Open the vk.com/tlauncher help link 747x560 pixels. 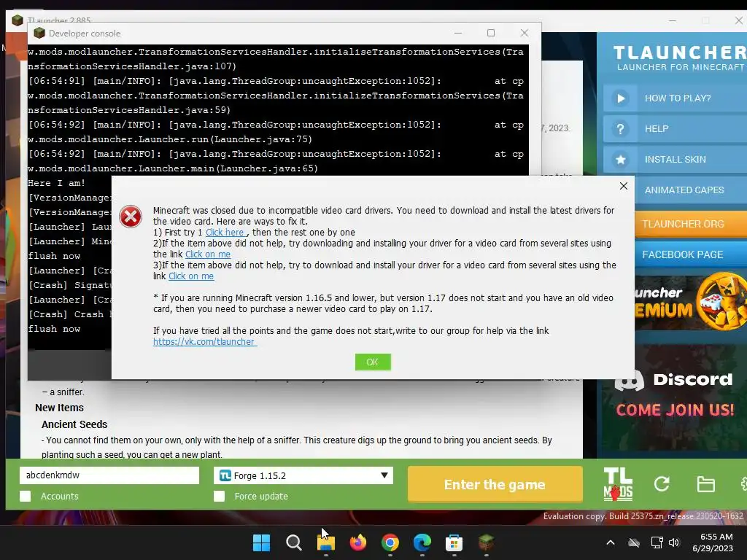[x=205, y=342]
